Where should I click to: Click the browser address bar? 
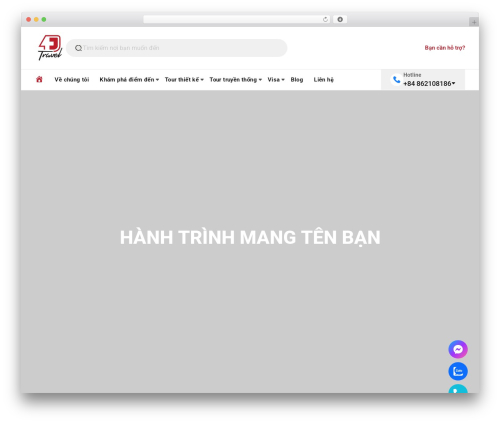pyautogui.click(x=237, y=19)
